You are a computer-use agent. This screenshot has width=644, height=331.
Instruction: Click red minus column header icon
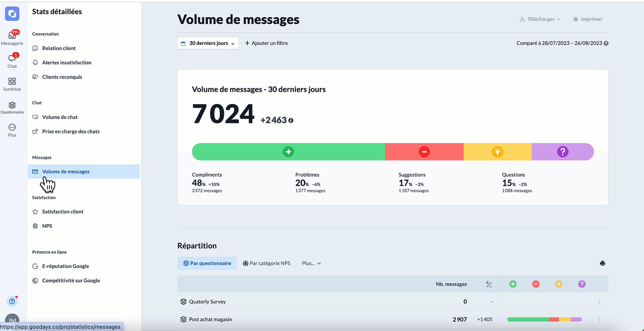pyautogui.click(x=536, y=284)
